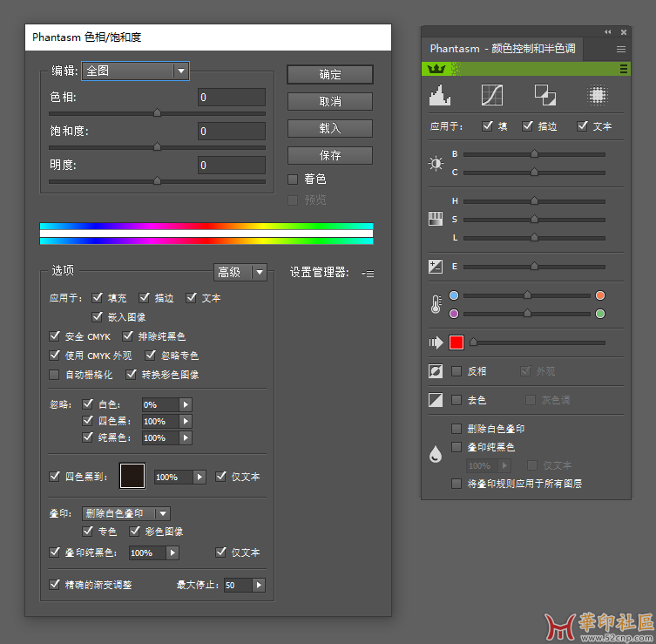Click the orange temperature endpoint dot
The image size is (656, 644).
pos(600,295)
